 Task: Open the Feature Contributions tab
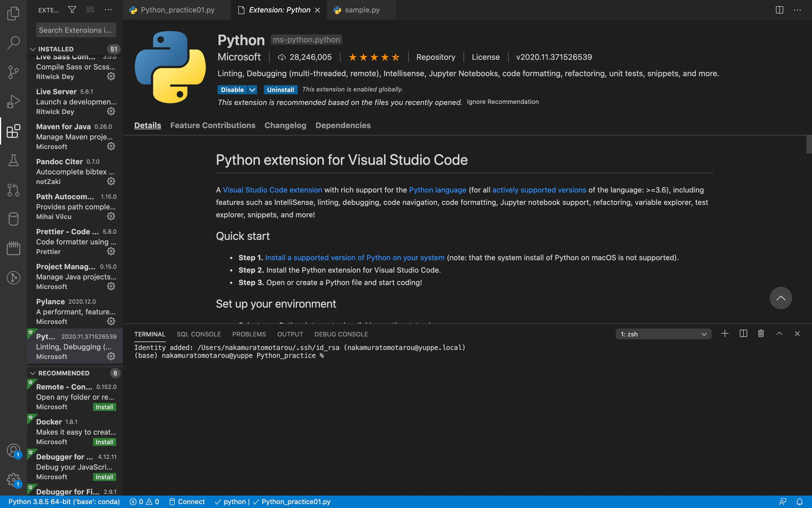[x=213, y=125]
